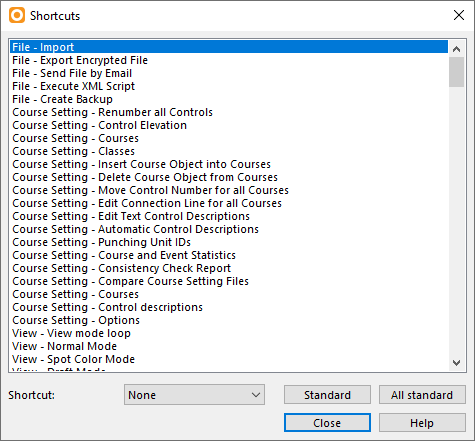The width and height of the screenshot is (475, 441).
Task: Select 'File - Import' row
Action: (x=229, y=47)
